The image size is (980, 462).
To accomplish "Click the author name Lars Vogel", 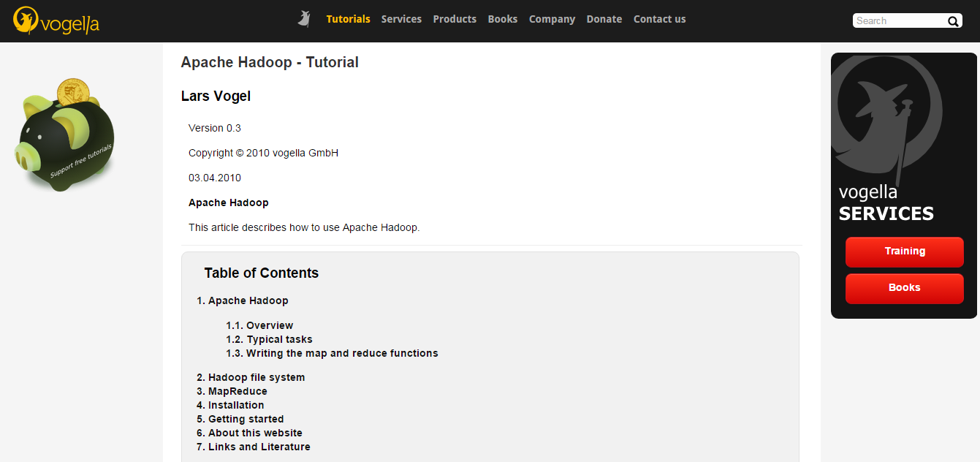I will [x=216, y=96].
